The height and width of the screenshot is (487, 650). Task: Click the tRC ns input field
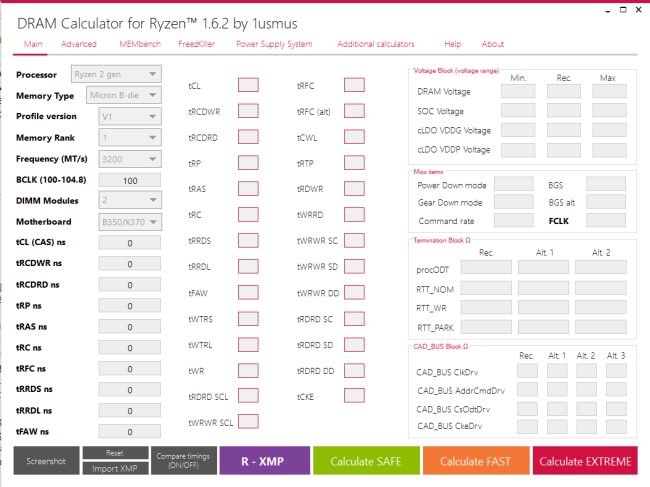tap(130, 348)
